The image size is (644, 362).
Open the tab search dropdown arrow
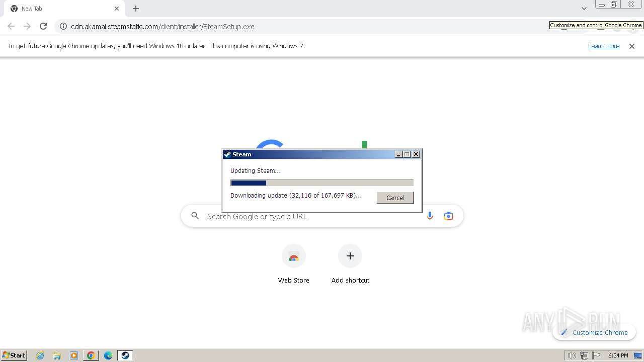pyautogui.click(x=584, y=9)
